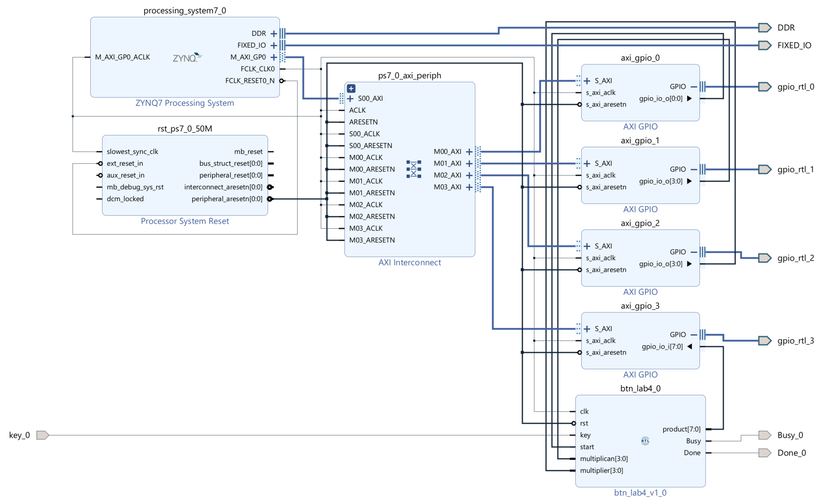
Task: Click the ZYNQ7 Processing System label
Action: pyautogui.click(x=185, y=103)
